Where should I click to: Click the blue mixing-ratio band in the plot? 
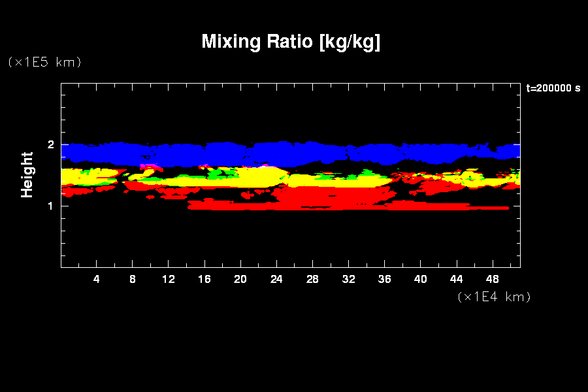click(291, 154)
